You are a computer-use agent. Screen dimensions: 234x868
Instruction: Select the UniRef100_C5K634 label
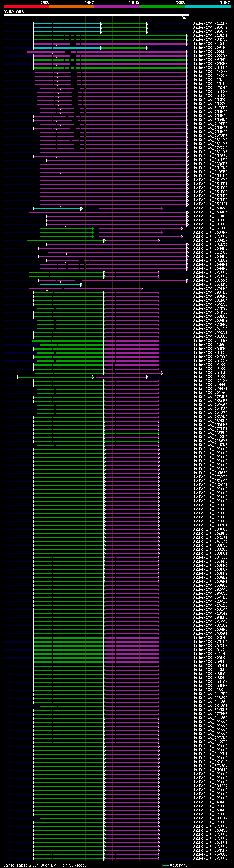tap(210, 156)
